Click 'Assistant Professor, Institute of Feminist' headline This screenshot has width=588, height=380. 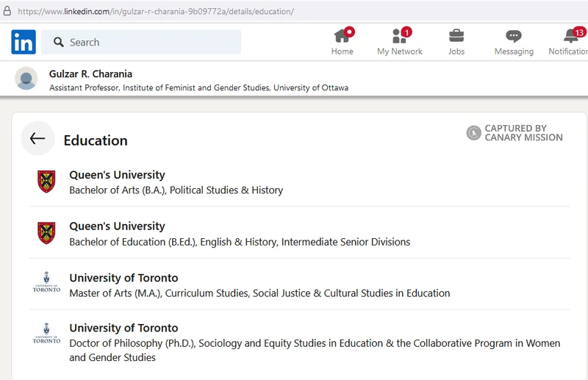pos(198,87)
